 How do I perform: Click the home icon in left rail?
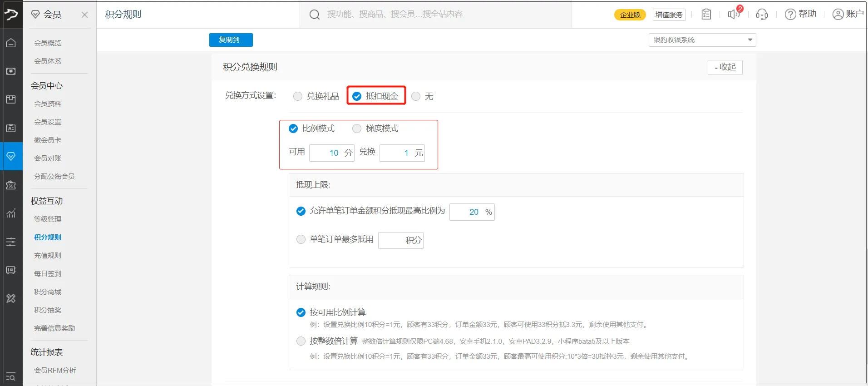coord(11,43)
